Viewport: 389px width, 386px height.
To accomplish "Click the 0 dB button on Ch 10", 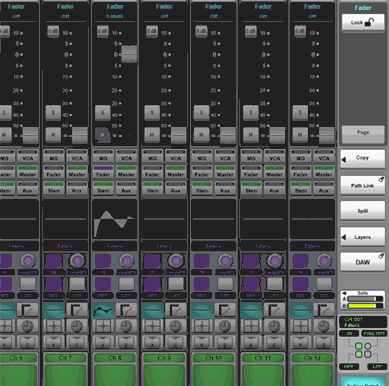I will point(201,31).
